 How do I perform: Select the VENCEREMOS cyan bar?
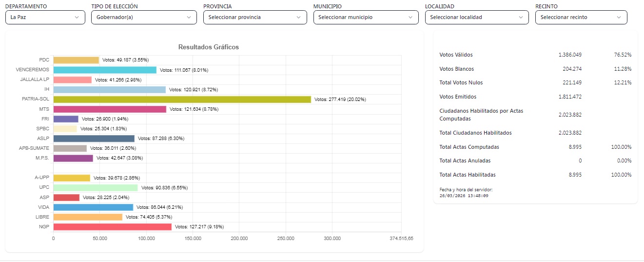click(x=105, y=70)
